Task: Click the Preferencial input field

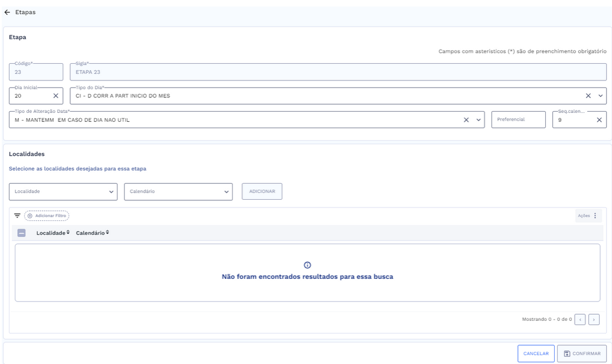Action: [x=518, y=120]
